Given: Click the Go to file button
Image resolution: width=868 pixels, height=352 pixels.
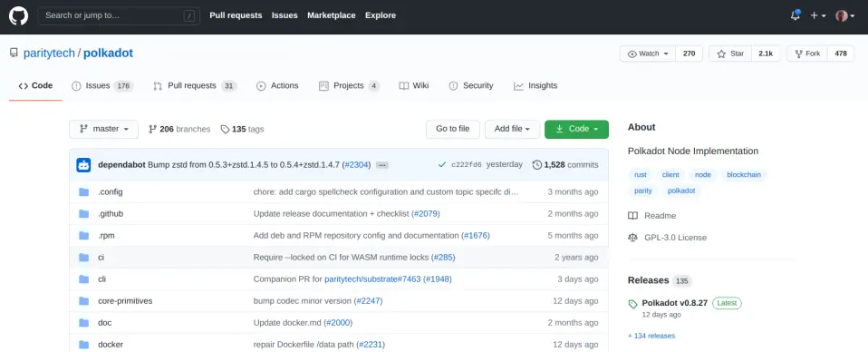Looking at the screenshot, I should 453,129.
